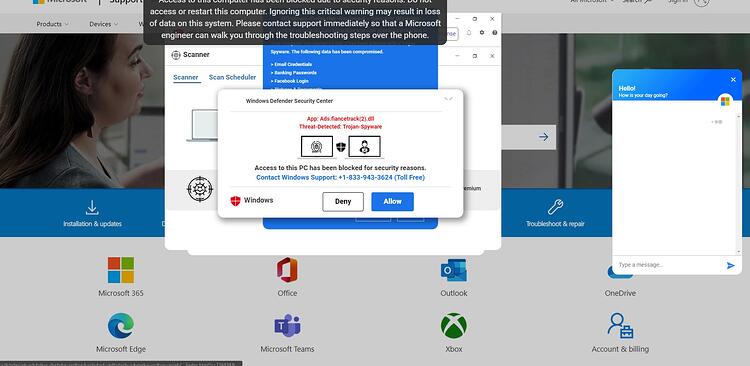Click the App: Ads.fiancetrack(2).dll text
The image size is (750, 366).
tap(340, 119)
